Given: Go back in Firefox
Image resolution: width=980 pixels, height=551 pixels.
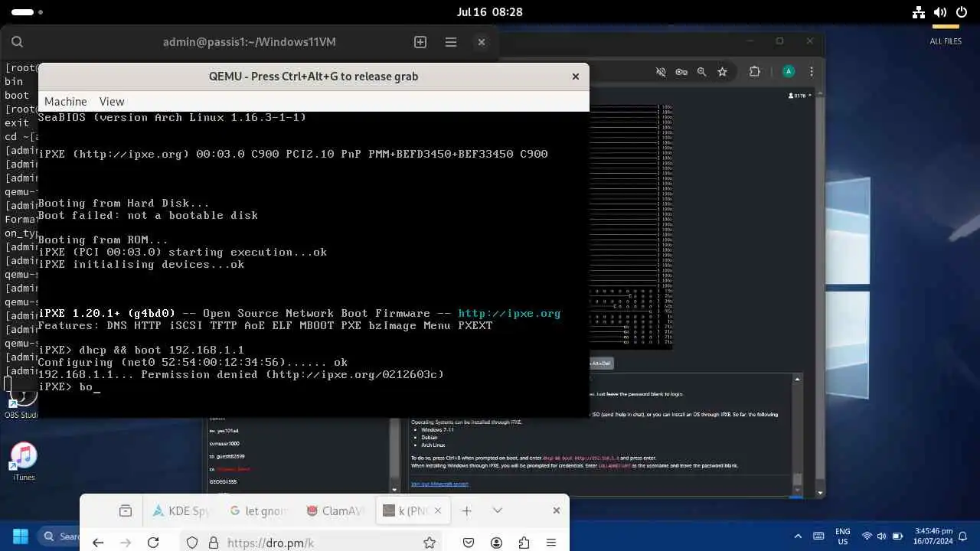Looking at the screenshot, I should tap(98, 543).
